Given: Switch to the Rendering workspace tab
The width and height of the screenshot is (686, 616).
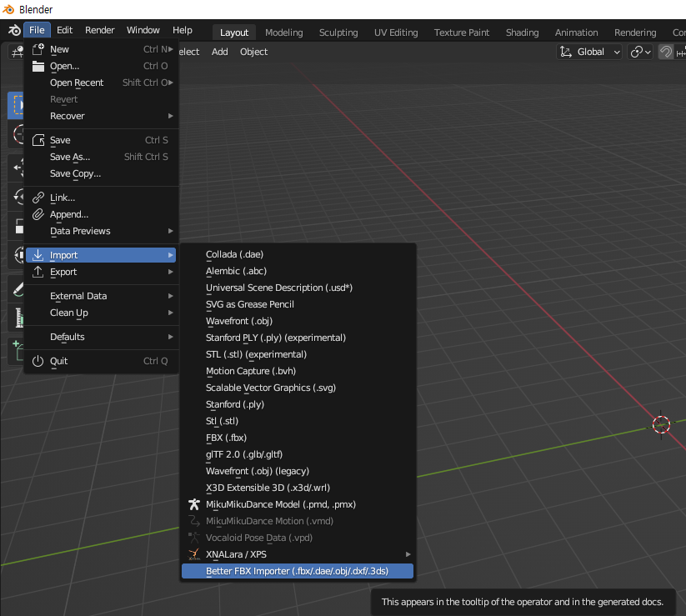Looking at the screenshot, I should tap(635, 33).
